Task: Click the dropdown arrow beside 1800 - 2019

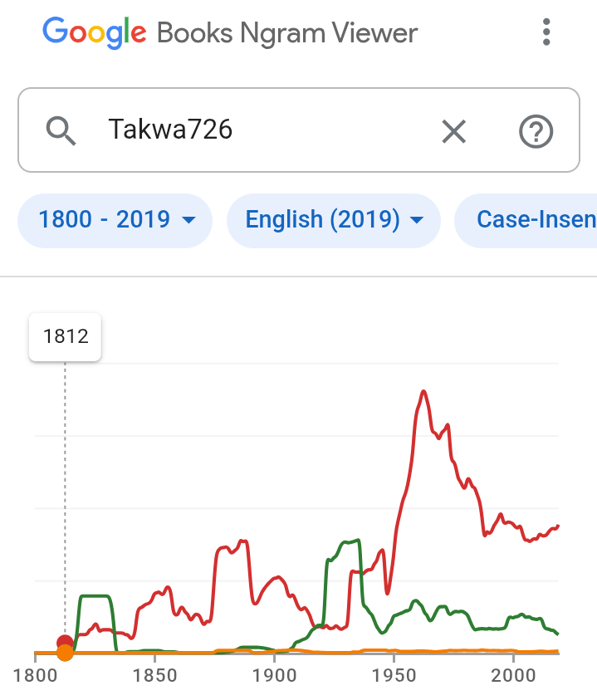Action: pyautogui.click(x=189, y=220)
